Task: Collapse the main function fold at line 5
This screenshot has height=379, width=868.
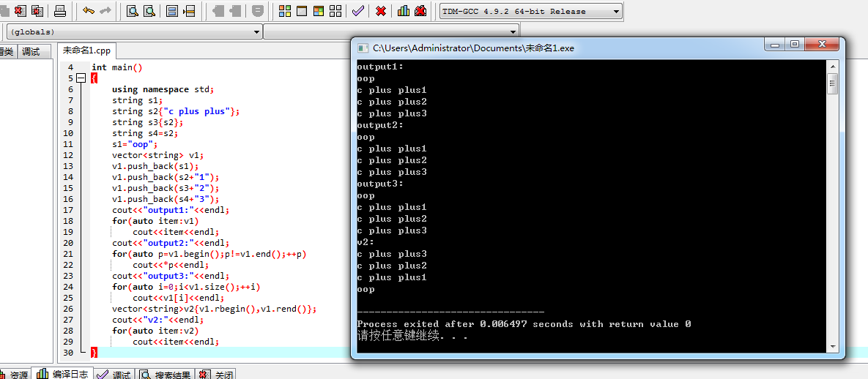Action: point(81,78)
